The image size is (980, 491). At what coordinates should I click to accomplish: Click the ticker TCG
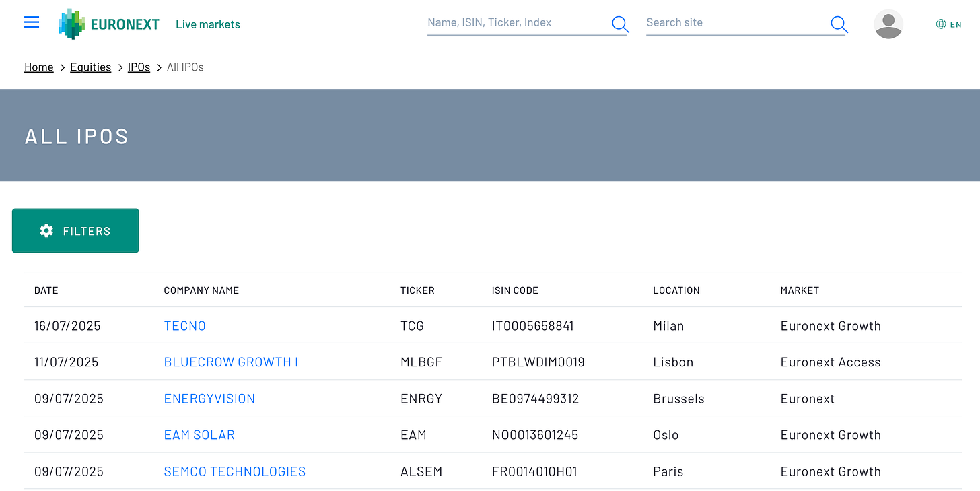pos(413,326)
